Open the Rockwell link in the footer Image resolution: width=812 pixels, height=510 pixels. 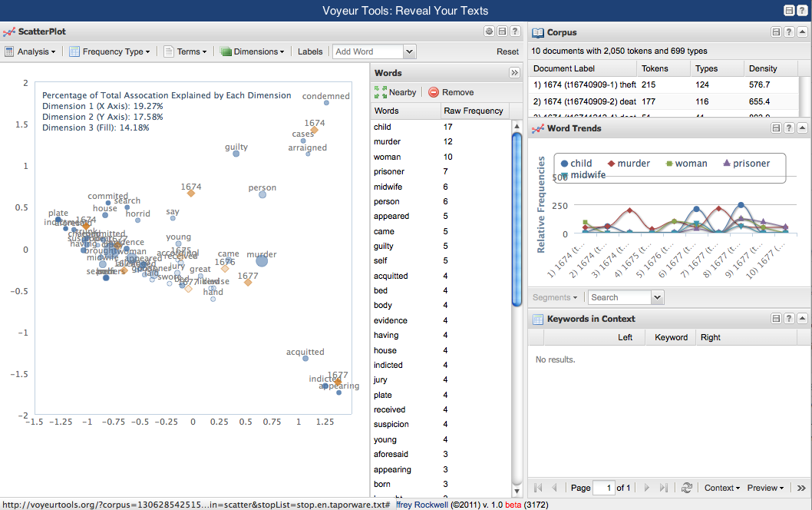click(423, 505)
